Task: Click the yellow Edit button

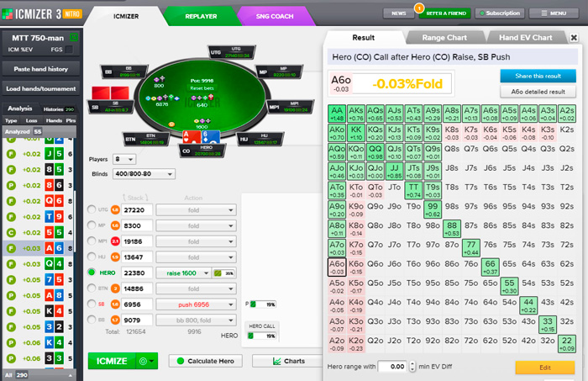Action: point(545,368)
